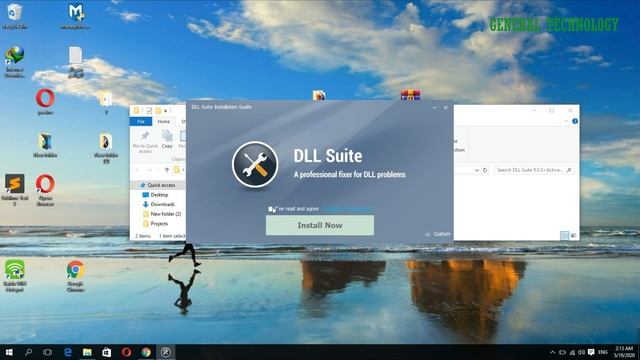Expand the address bar history dropdown
This screenshot has height=360, width=640.
[x=476, y=170]
